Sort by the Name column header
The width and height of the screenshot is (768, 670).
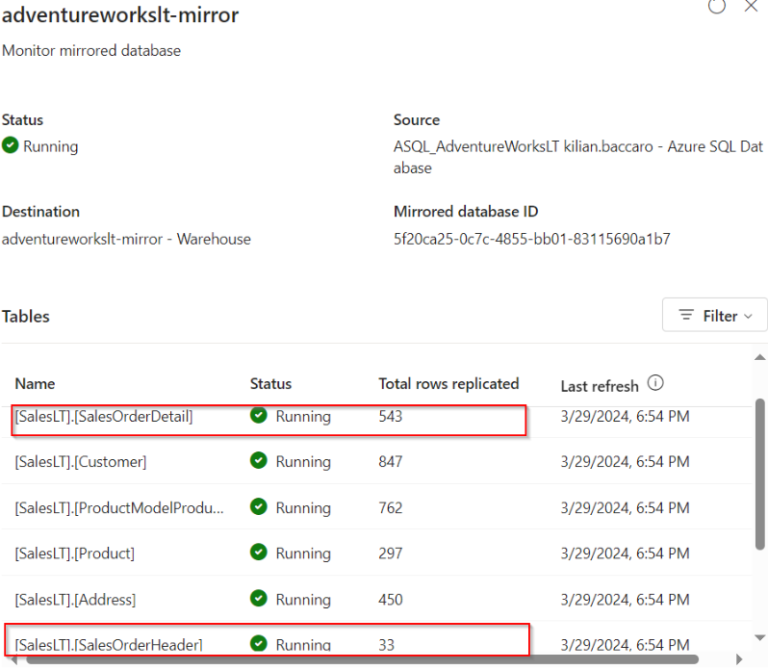pos(35,383)
